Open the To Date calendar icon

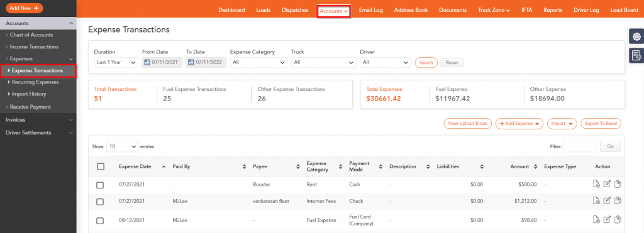191,63
